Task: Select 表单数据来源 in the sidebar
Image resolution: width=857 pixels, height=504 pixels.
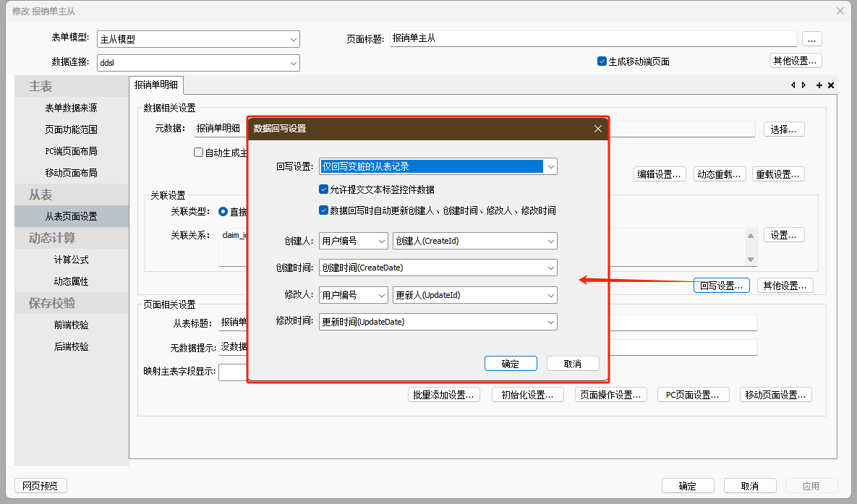Action: tap(71, 108)
